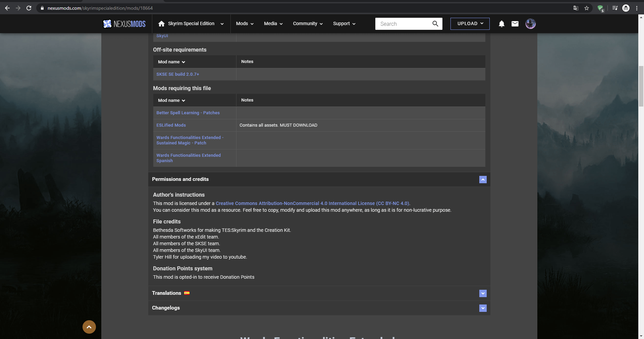Image resolution: width=644 pixels, height=339 pixels.
Task: Click the search magnifier icon
Action: 435,24
